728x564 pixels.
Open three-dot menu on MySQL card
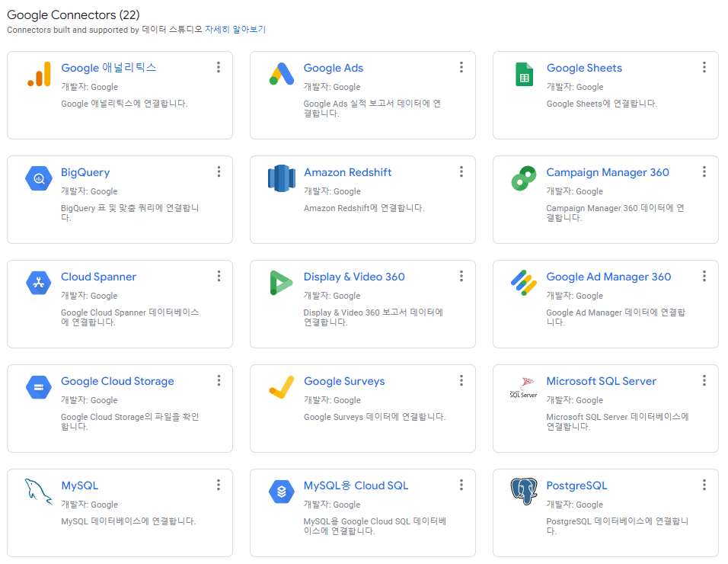pos(219,485)
